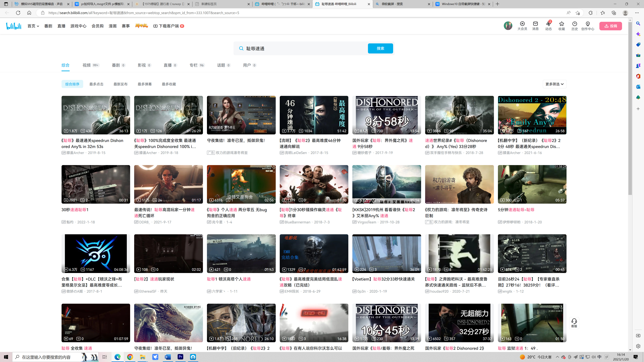Open Edge sidebar search icon
The image size is (644, 362).
click(638, 23)
